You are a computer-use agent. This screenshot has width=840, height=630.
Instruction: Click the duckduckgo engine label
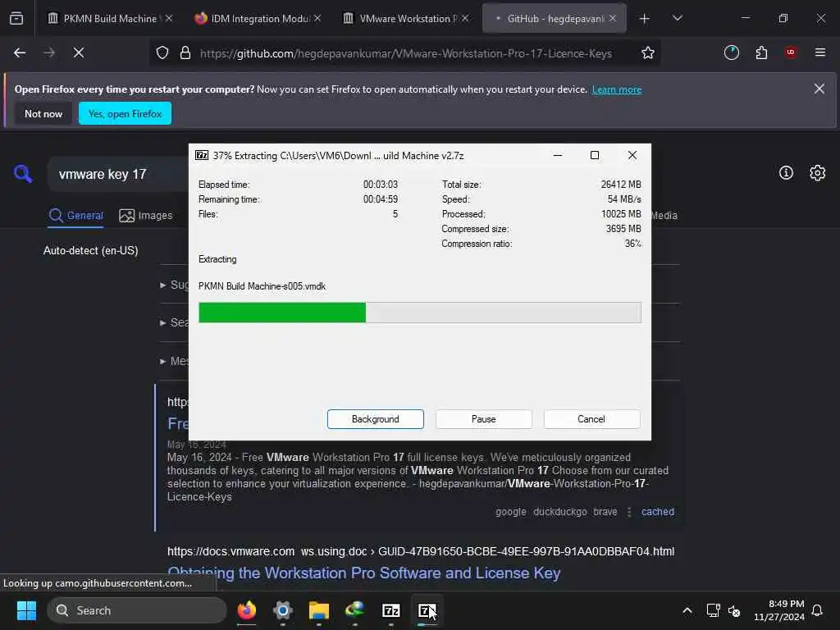(x=559, y=512)
